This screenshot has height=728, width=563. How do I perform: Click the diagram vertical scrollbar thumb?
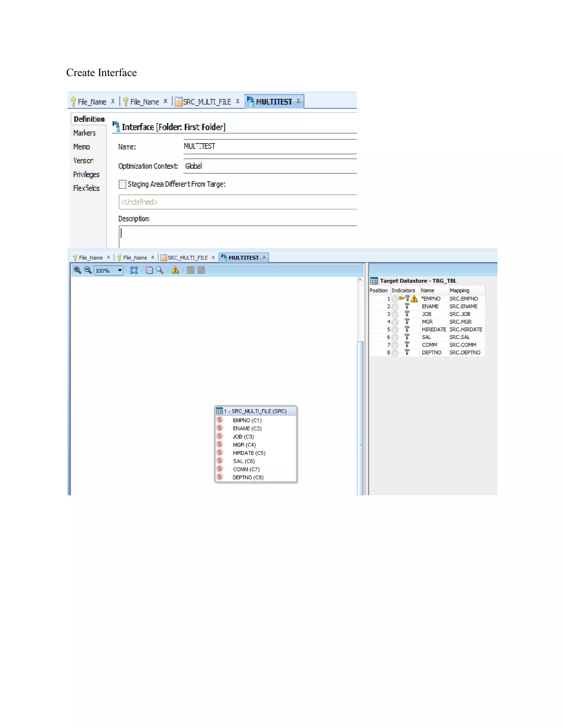click(360, 418)
